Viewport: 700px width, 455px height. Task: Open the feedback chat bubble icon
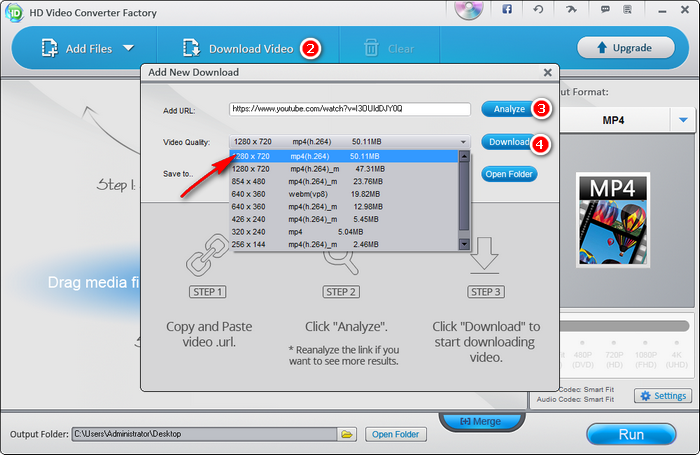605,9
